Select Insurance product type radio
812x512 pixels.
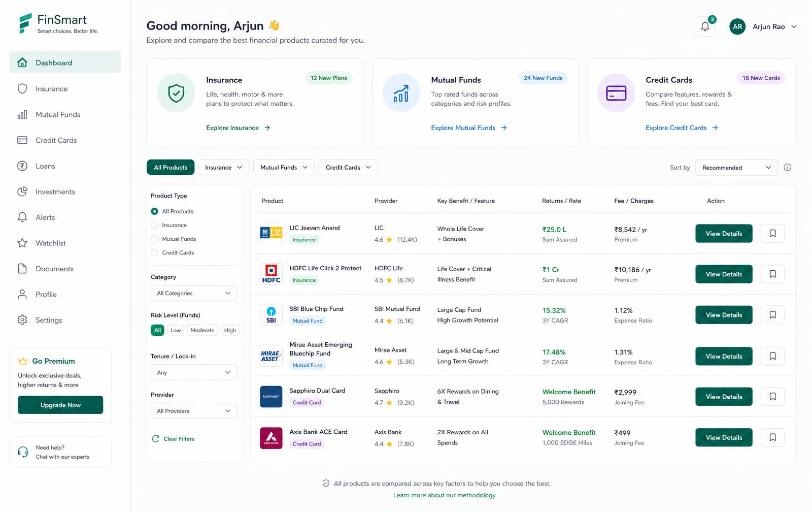pos(155,225)
